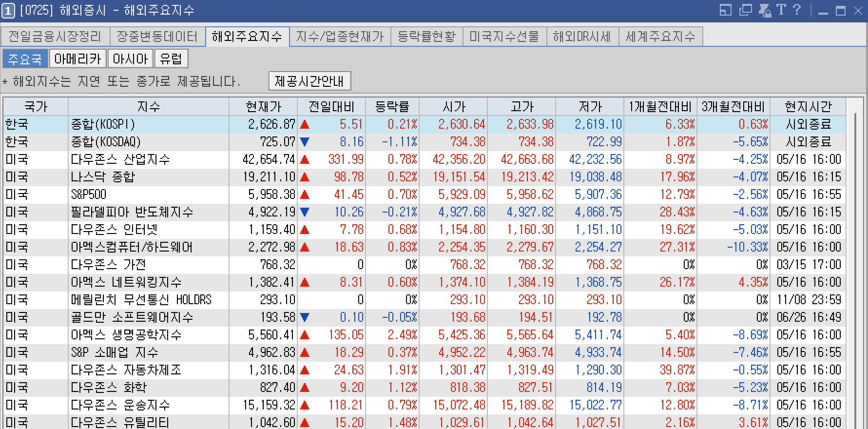
Task: Select the 아메리카 region filter
Action: (x=78, y=59)
